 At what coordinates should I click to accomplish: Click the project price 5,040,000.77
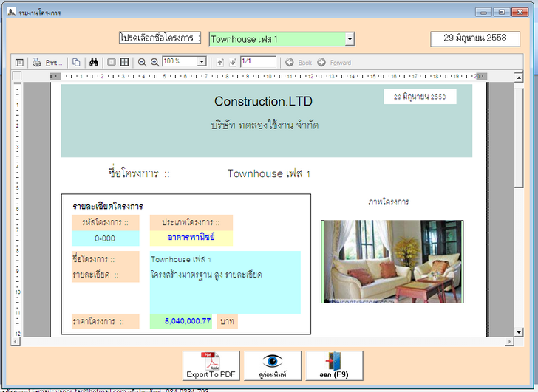pyautogui.click(x=181, y=321)
